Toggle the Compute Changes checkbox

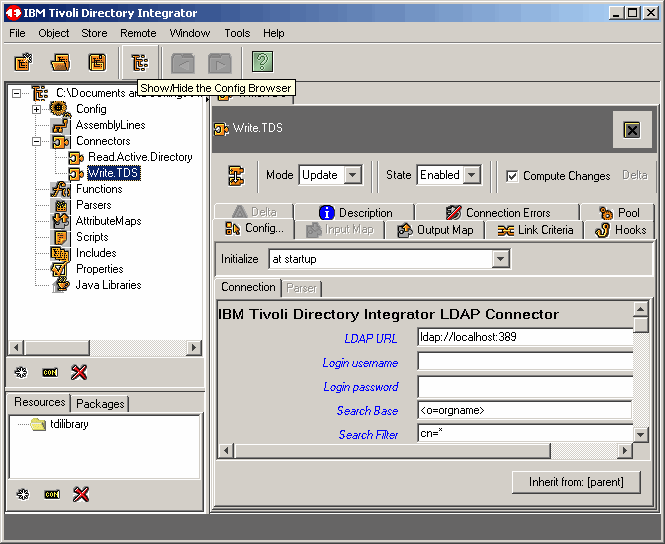point(512,176)
